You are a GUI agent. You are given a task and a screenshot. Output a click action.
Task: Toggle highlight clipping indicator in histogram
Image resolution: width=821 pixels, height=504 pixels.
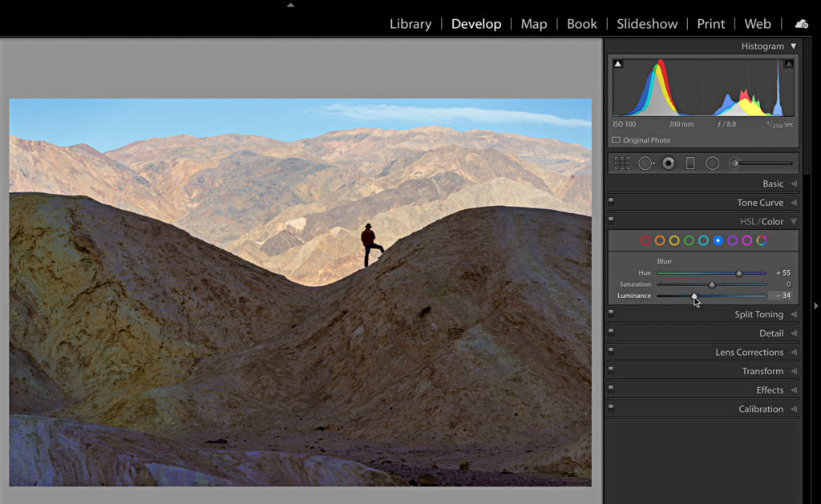(x=789, y=64)
